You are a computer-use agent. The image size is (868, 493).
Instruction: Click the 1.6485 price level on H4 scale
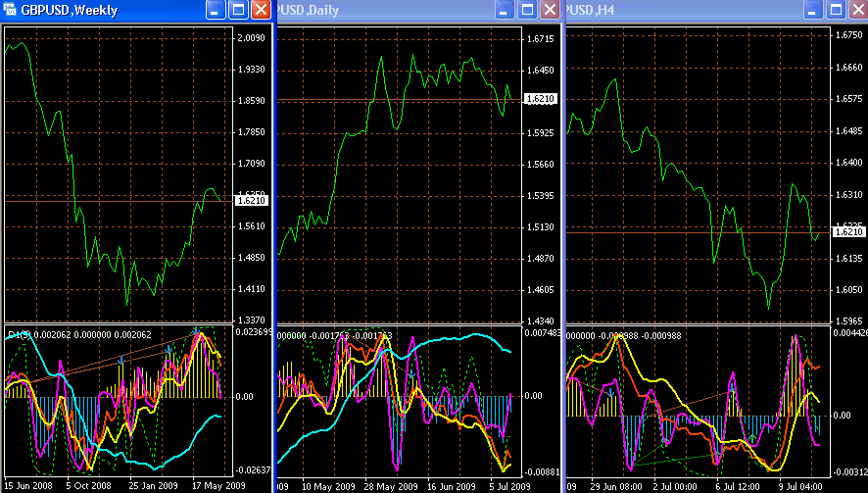click(x=848, y=131)
